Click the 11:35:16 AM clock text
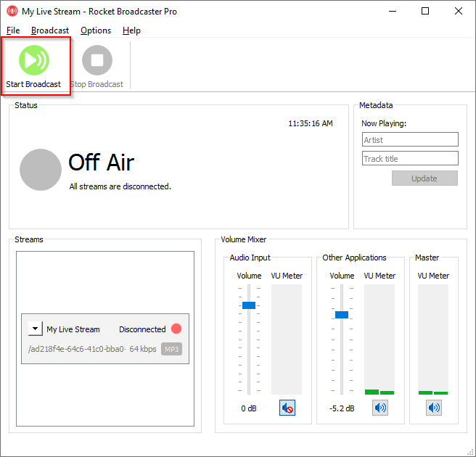Viewport: 476px width, 457px height. click(x=311, y=123)
